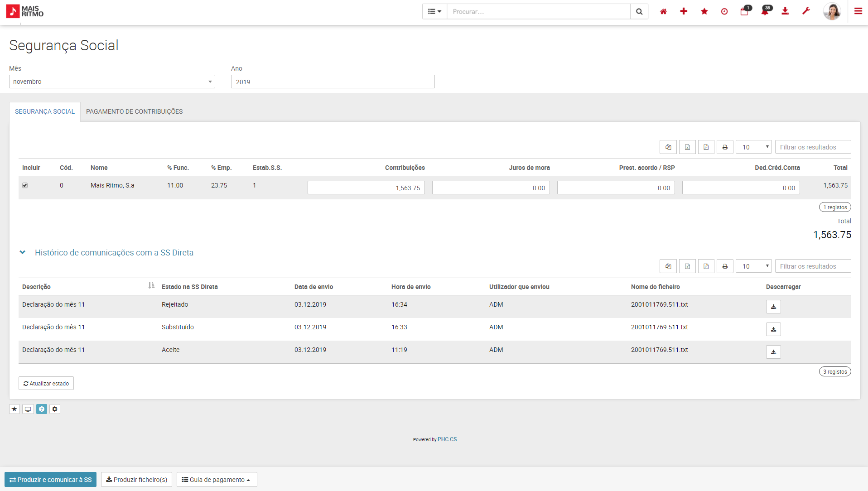
Task: Click the '3 registos' badge
Action: pyautogui.click(x=835, y=371)
